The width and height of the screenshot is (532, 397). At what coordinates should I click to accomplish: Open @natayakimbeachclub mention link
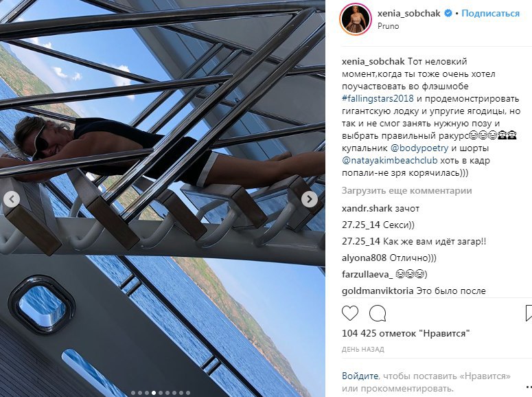tap(389, 160)
